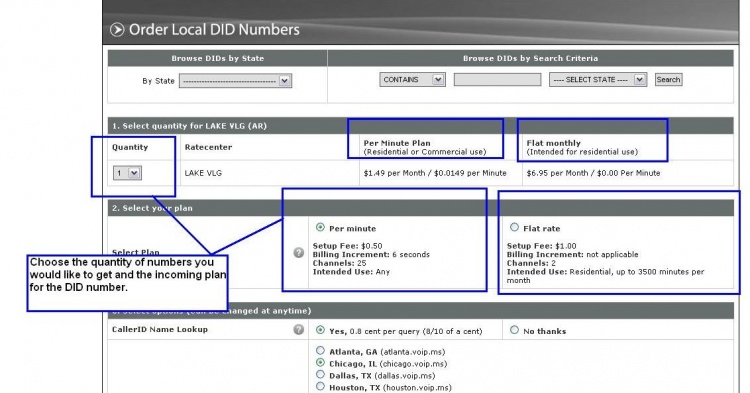The width and height of the screenshot is (750, 393).
Task: Select the Chicago, IL server
Action: click(320, 362)
